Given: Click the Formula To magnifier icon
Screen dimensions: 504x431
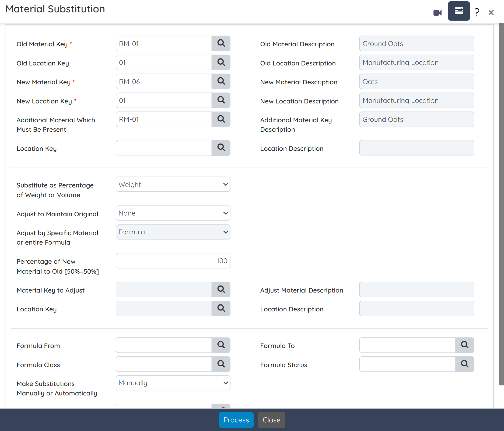Looking at the screenshot, I should click(464, 345).
